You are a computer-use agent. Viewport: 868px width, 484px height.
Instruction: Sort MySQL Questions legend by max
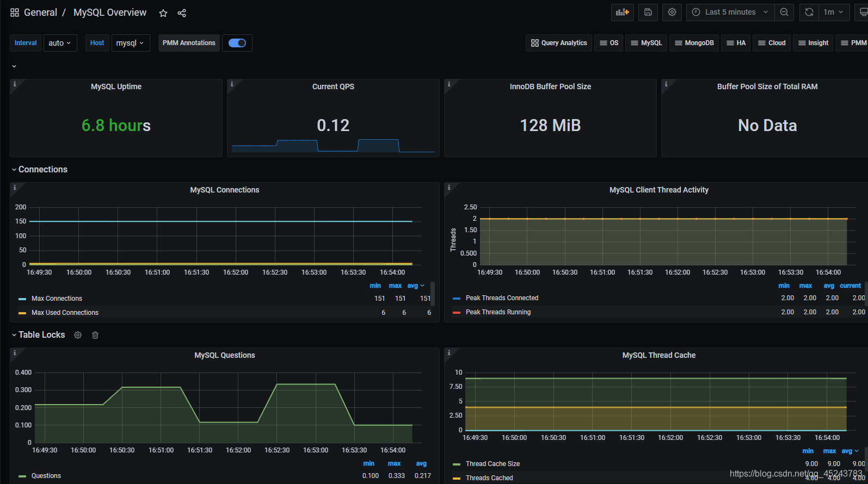[x=394, y=463]
